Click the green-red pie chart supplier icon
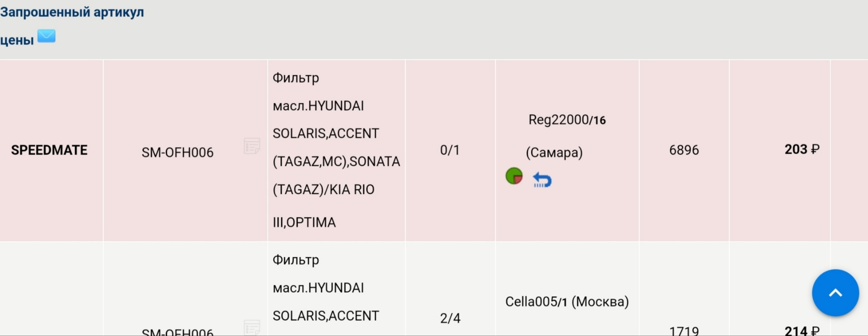The width and height of the screenshot is (868, 336). tap(514, 176)
